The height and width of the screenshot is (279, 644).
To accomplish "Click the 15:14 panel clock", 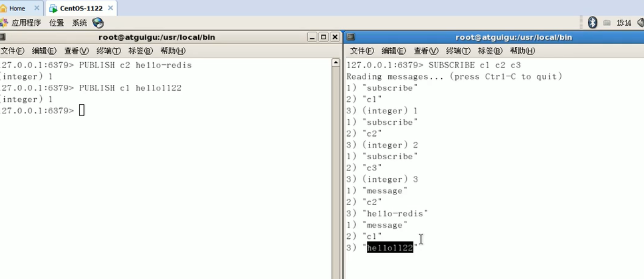I will [624, 22].
